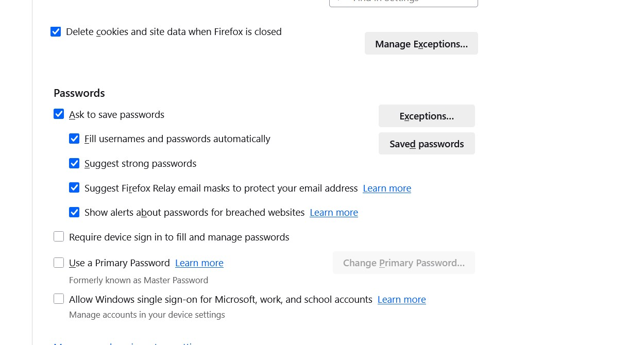The width and height of the screenshot is (644, 345).
Task: Uncheck Suggest Firefox Relay email masks
Action: pos(74,188)
